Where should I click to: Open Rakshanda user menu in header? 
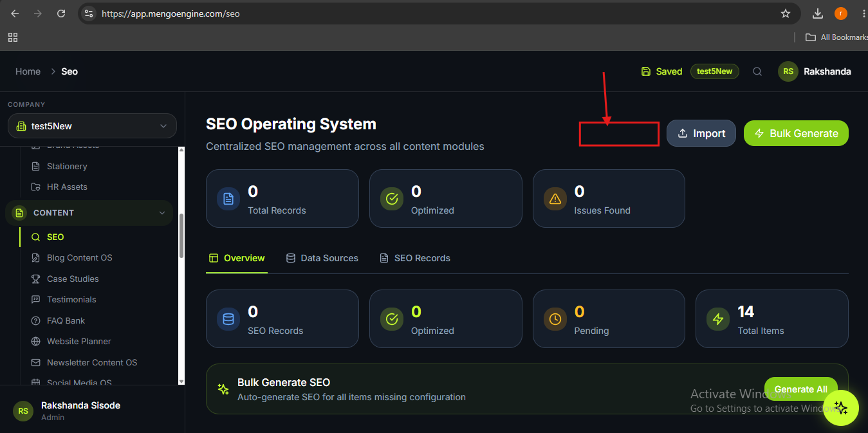point(815,71)
